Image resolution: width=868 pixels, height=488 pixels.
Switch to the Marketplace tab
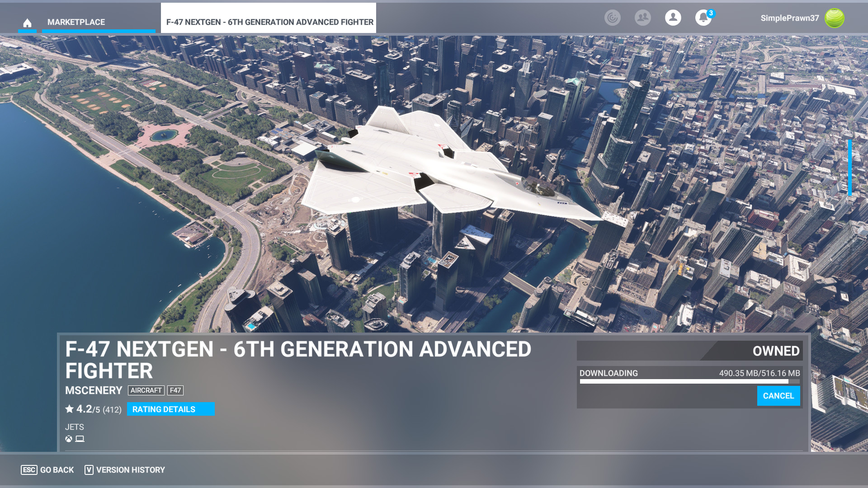click(x=76, y=22)
